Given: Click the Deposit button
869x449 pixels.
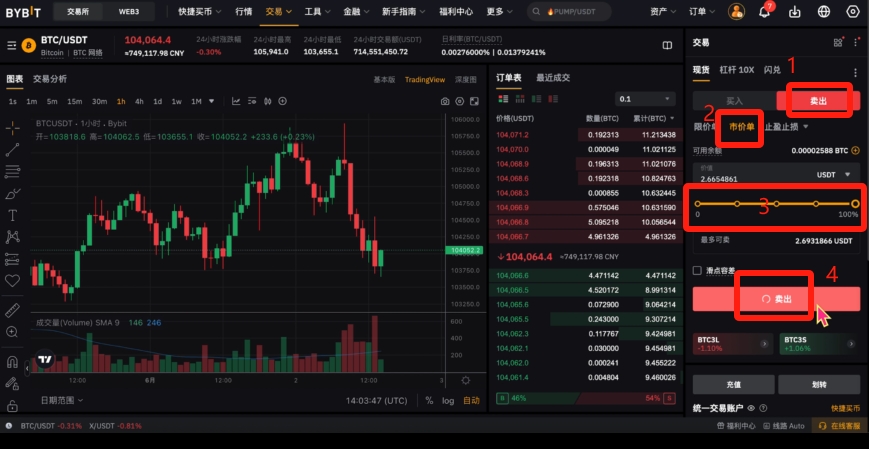Looking at the screenshot, I should click(x=733, y=384).
